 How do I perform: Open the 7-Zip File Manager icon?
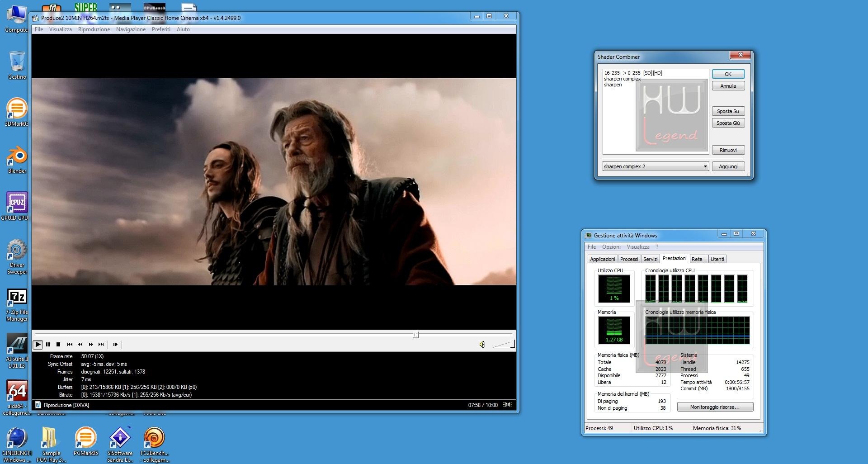17,305
